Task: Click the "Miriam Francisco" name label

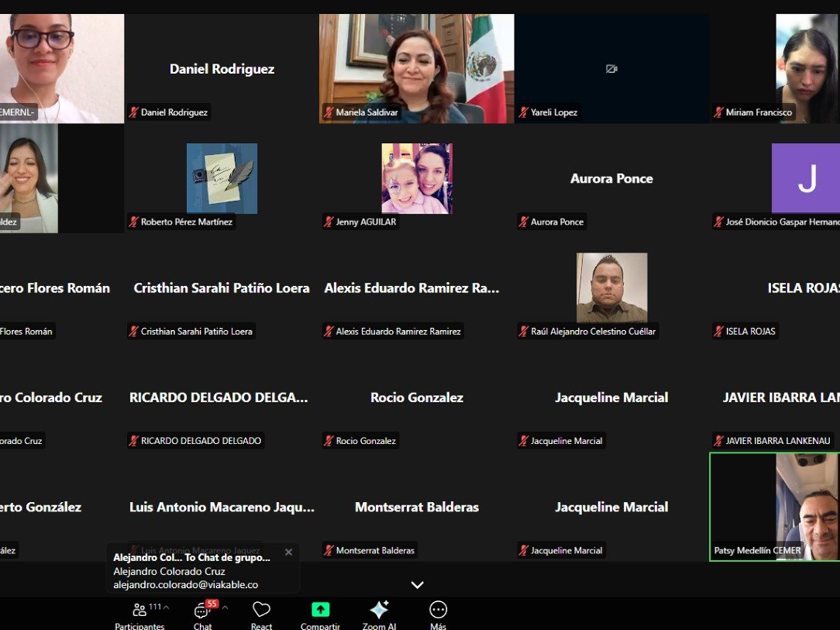Action: [759, 112]
